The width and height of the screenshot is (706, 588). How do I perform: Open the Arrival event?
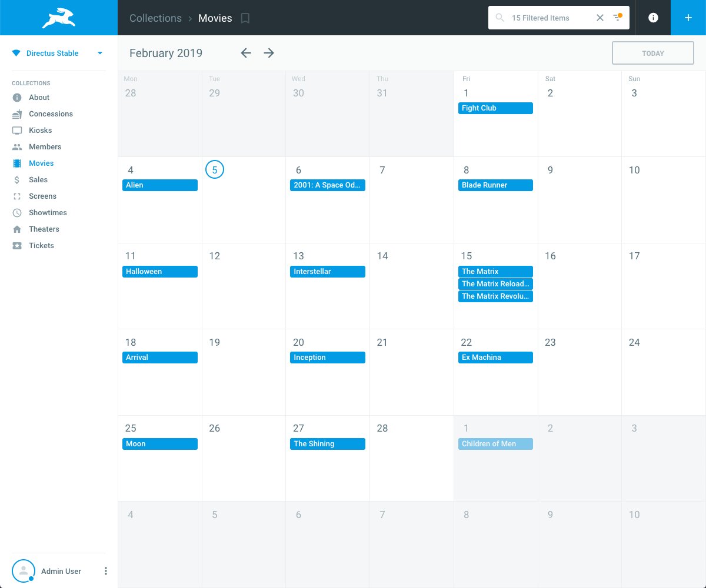160,358
